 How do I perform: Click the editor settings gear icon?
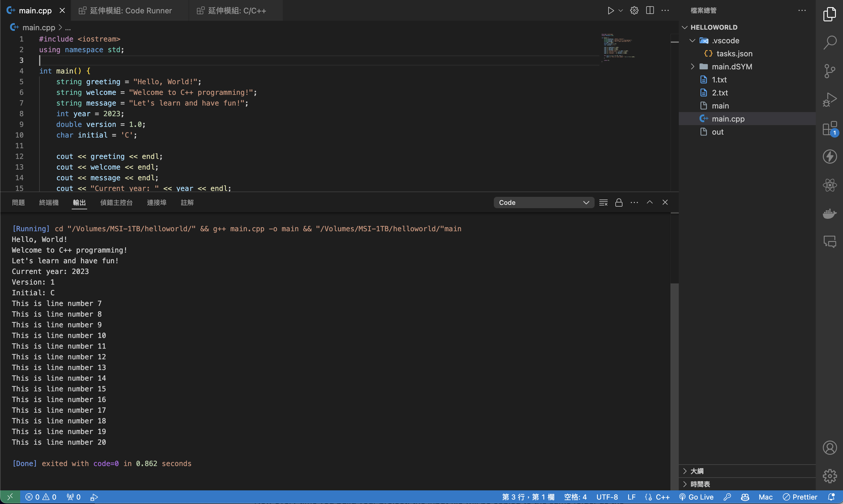coord(634,11)
